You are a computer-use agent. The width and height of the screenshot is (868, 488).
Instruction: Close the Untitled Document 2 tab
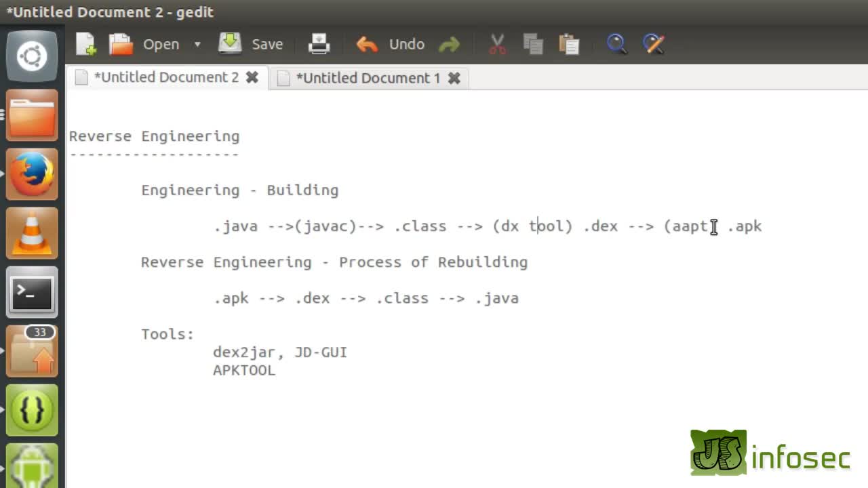click(252, 77)
